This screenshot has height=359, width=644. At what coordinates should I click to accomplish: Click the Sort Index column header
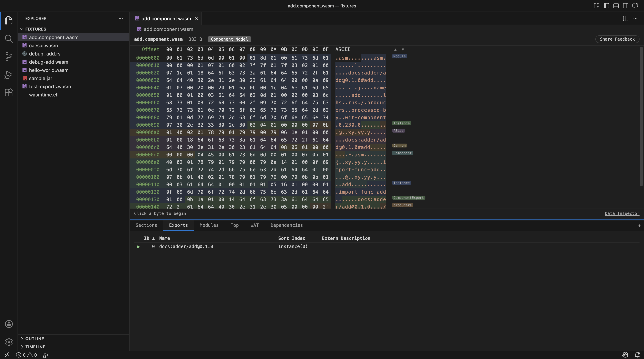(x=291, y=238)
